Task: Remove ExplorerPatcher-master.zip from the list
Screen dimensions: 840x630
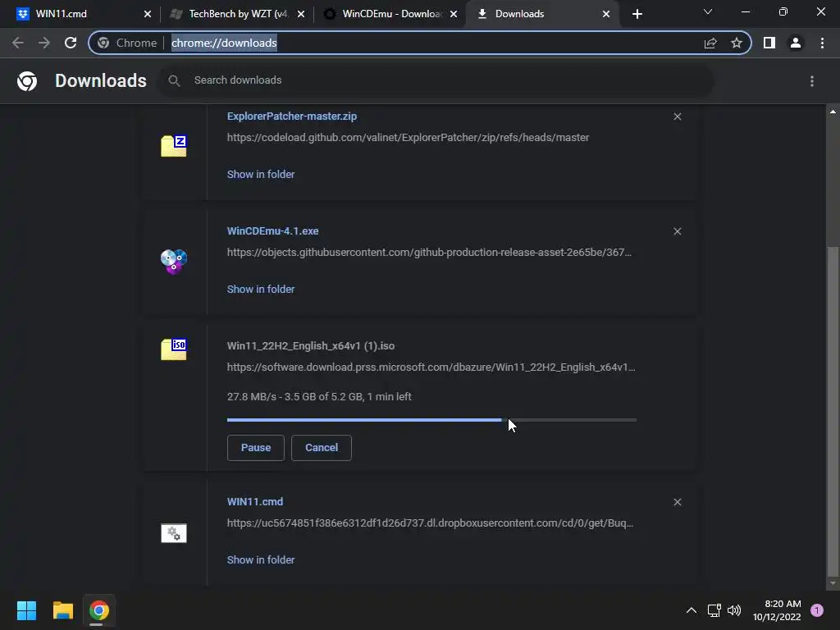Action: point(677,116)
